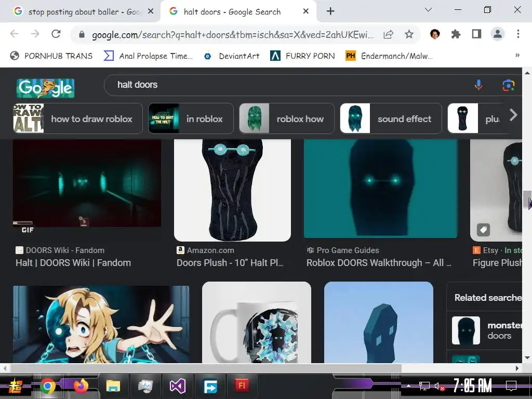The width and height of the screenshot is (532, 399).
Task: Bookmark this page with the star
Action: point(409,34)
